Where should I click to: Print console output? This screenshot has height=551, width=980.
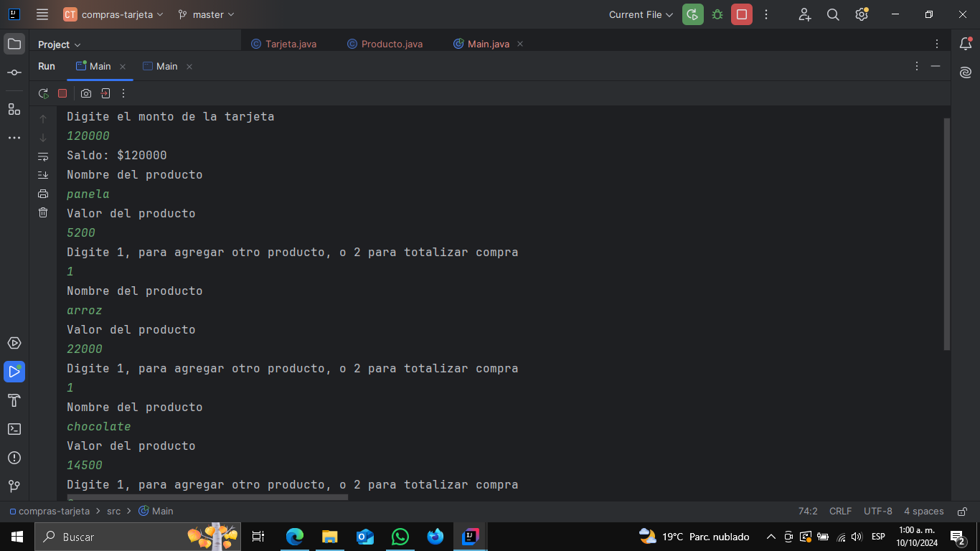43,194
